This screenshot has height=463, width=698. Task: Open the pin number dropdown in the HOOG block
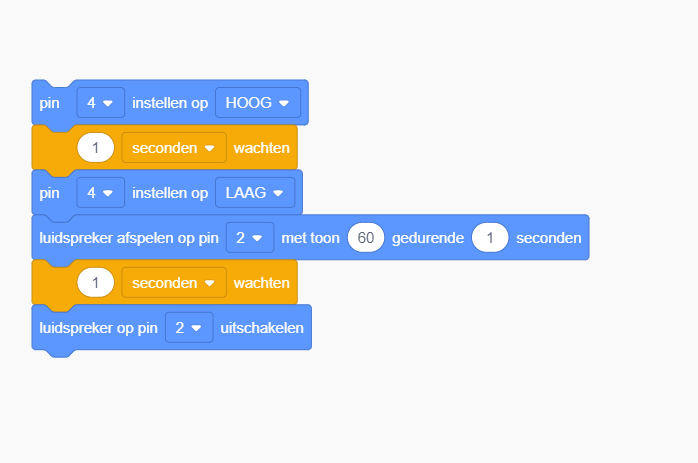(x=100, y=103)
